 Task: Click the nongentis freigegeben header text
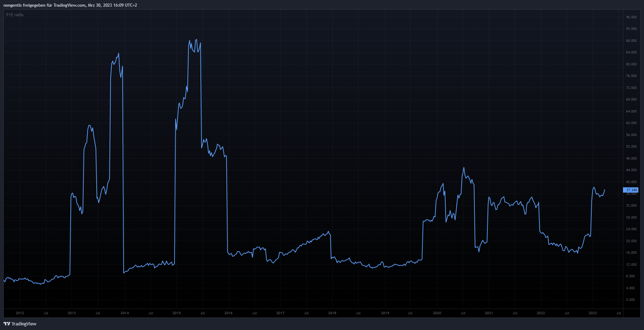(70, 5)
